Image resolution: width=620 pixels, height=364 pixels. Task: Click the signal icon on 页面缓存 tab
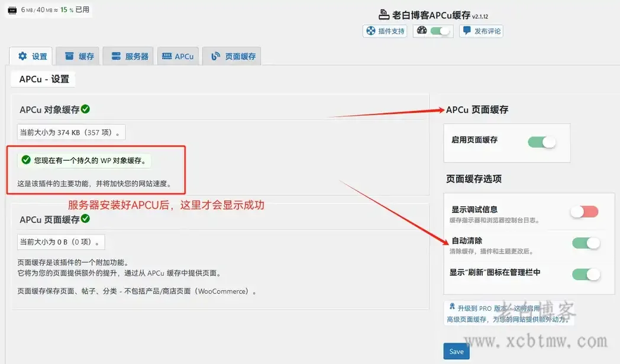pos(214,56)
